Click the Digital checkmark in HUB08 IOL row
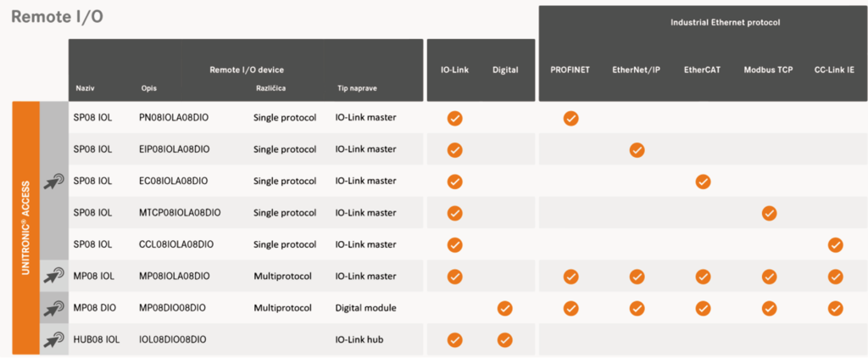868x358 pixels. [x=505, y=339]
